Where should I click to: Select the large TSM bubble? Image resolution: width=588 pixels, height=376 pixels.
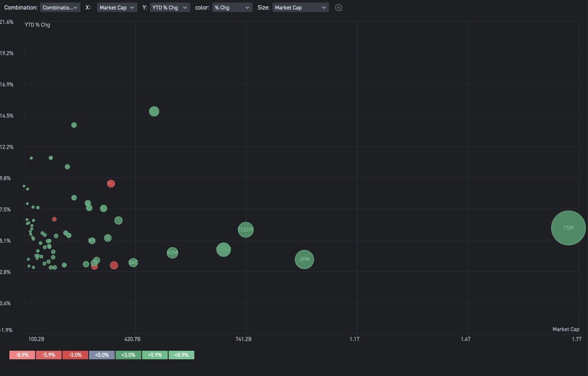568,228
